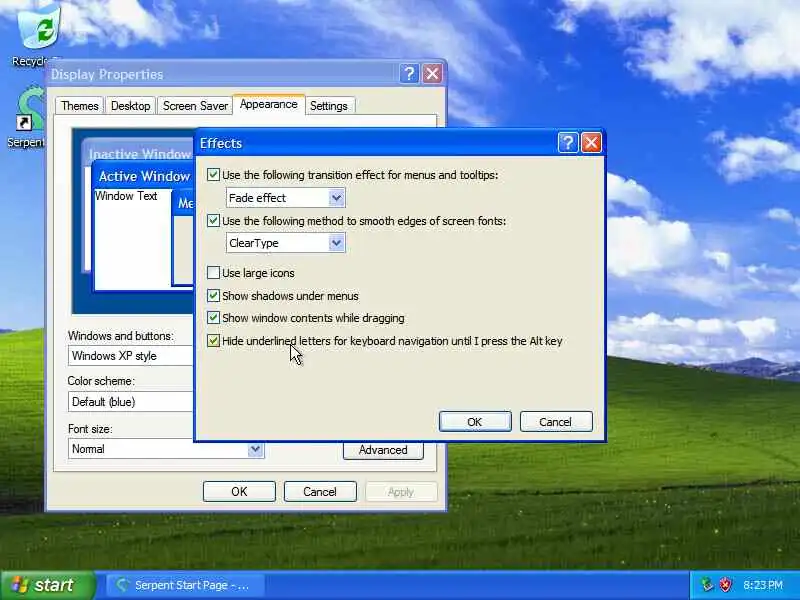This screenshot has width=800, height=600.
Task: Open the Screen Saver tab
Action: (195, 106)
